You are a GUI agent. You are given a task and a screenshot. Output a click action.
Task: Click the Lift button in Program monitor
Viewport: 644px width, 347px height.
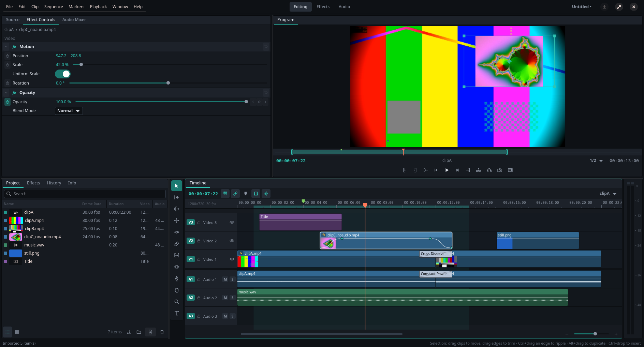pyautogui.click(x=479, y=170)
